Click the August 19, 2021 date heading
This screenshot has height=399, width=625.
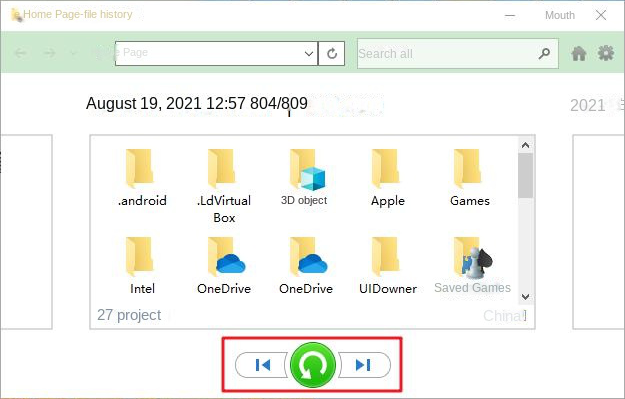click(197, 104)
